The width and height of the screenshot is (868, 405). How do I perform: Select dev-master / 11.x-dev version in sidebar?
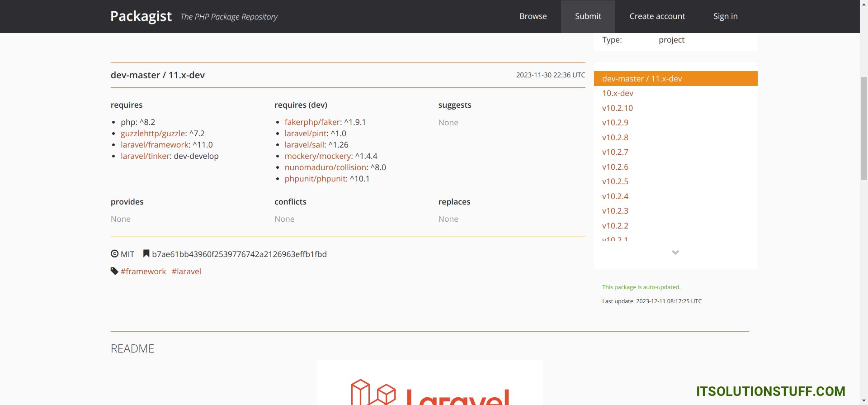[675, 78]
